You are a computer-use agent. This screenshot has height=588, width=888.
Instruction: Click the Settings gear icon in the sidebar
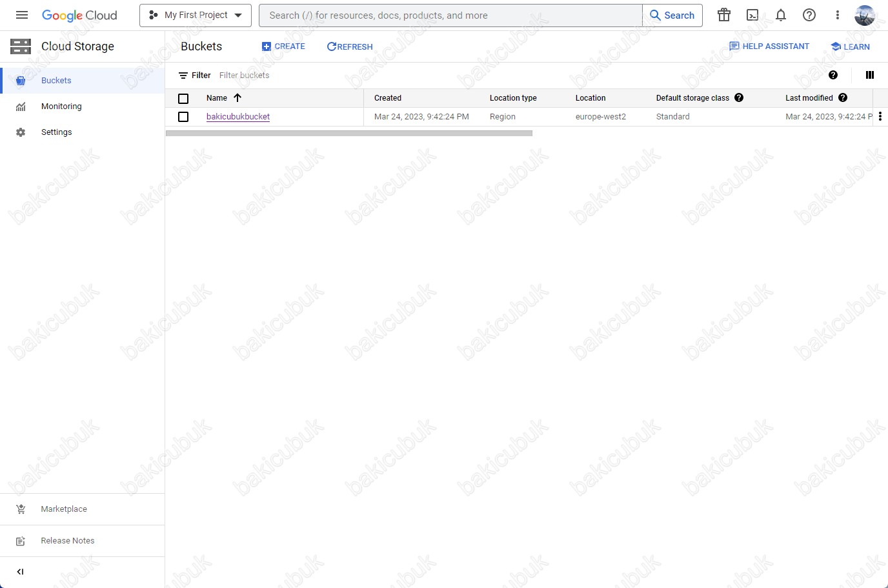coord(21,132)
